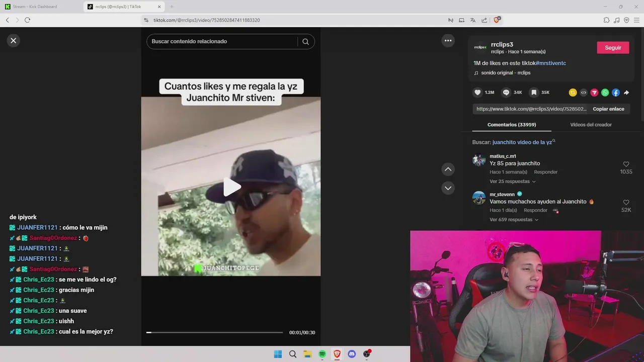Image resolution: width=644 pixels, height=362 pixels.
Task: Open Brave Shields lion icon
Action: [497, 20]
